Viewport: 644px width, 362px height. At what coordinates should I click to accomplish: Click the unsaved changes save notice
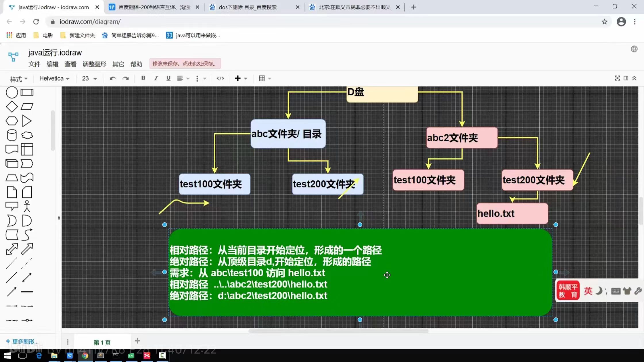click(185, 63)
